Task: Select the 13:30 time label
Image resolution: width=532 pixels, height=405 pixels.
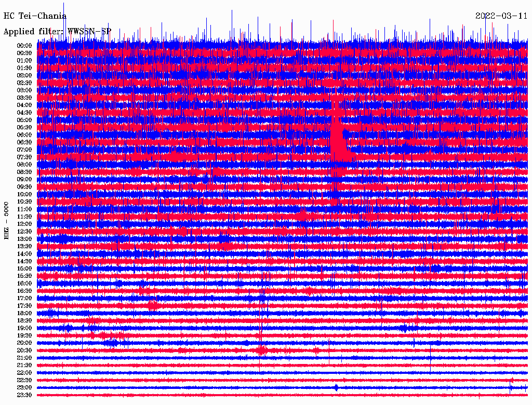Action: [x=24, y=247]
